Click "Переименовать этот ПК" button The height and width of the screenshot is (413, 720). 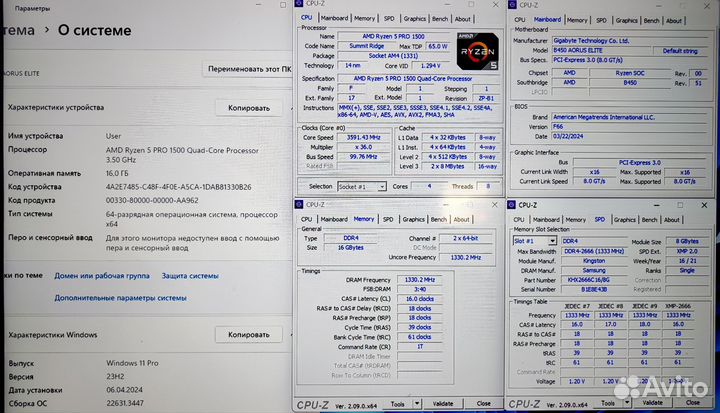click(249, 69)
